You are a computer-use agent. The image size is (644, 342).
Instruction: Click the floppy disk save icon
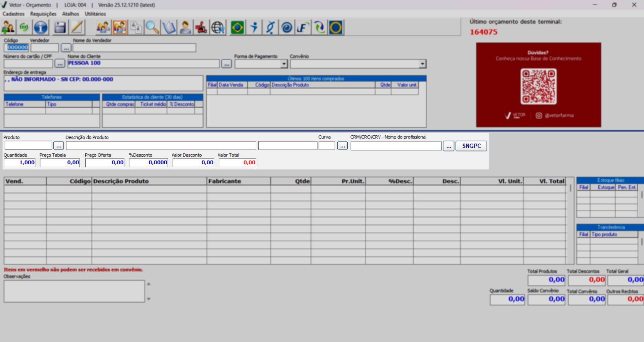point(60,28)
